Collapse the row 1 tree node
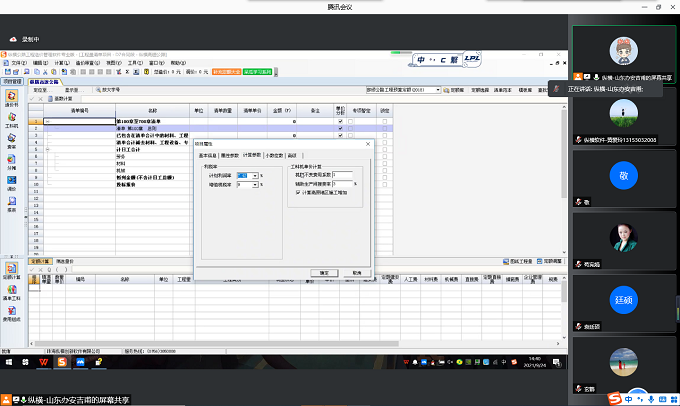This screenshot has width=680, height=406. pos(47,121)
